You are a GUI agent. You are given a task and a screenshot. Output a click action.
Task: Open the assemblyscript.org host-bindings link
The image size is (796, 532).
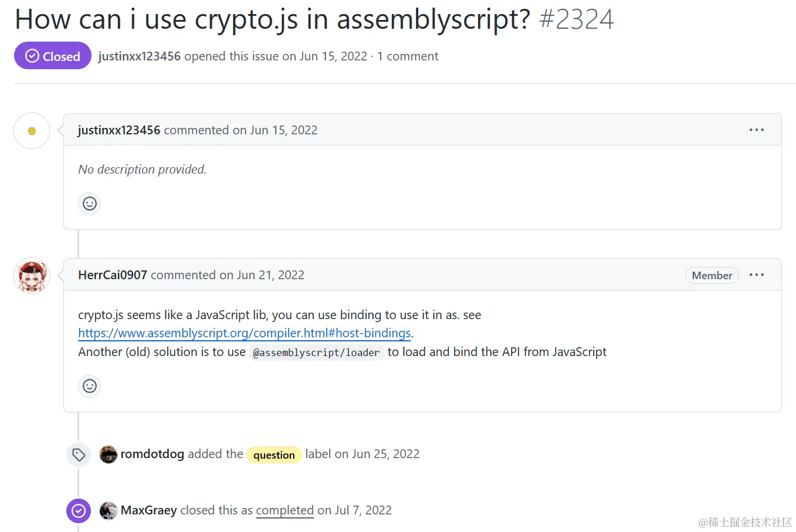pos(244,333)
